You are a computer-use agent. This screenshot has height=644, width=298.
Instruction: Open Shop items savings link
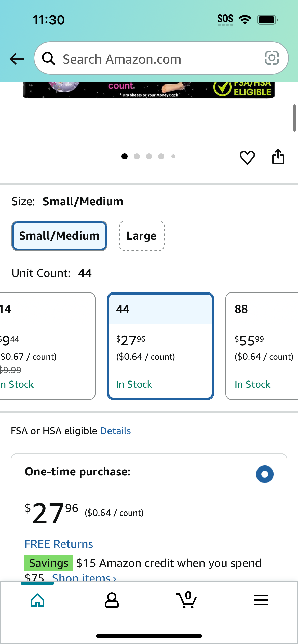[84, 577]
